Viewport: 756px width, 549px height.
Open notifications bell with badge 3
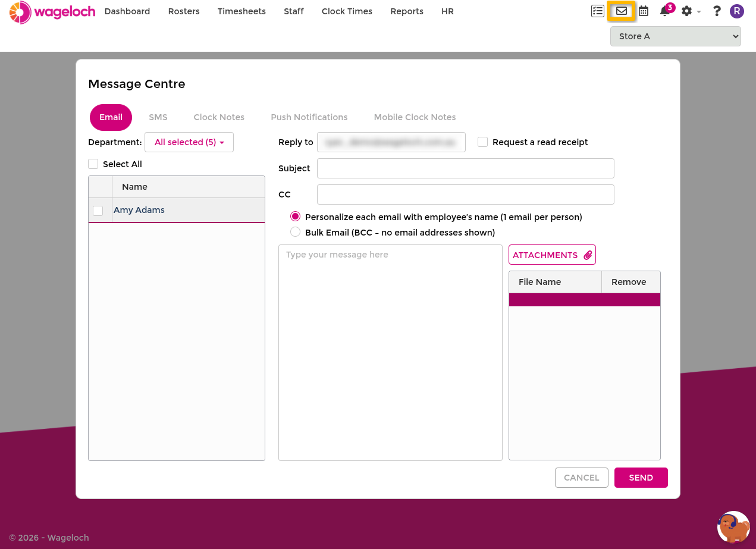666,11
